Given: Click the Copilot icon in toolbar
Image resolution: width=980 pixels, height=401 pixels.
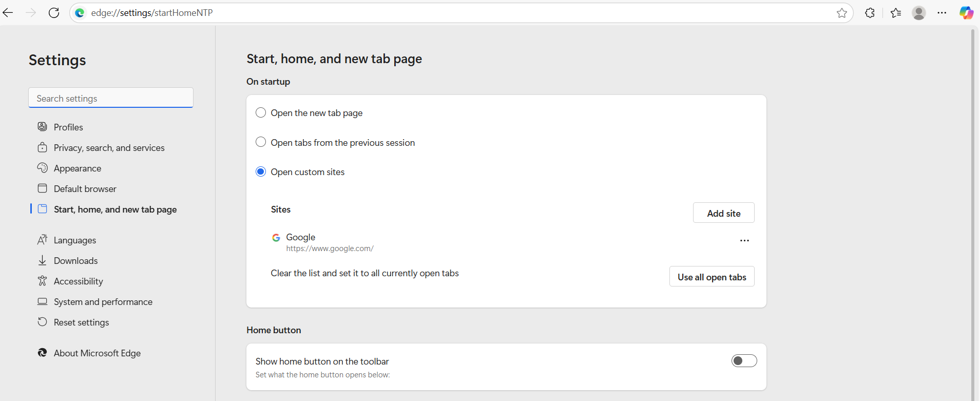Looking at the screenshot, I should pyautogui.click(x=966, y=13).
